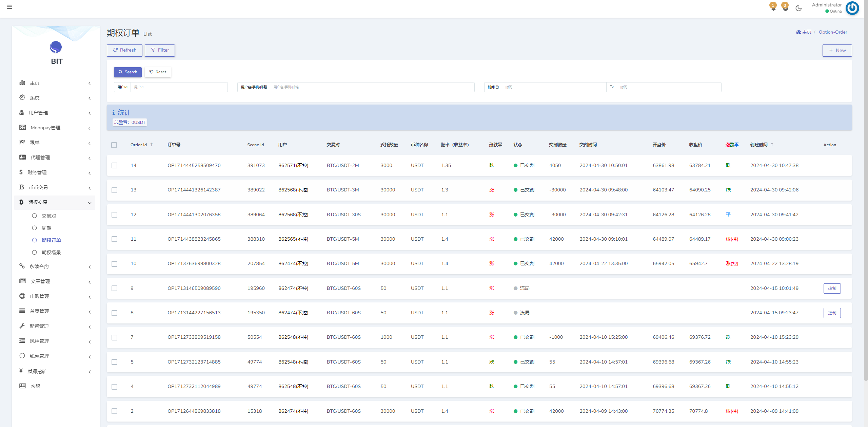Click the 创建时间 sort arrow icon

point(772,145)
